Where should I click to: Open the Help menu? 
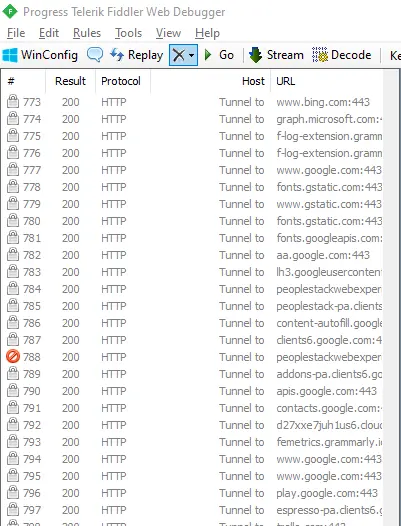pos(207,33)
